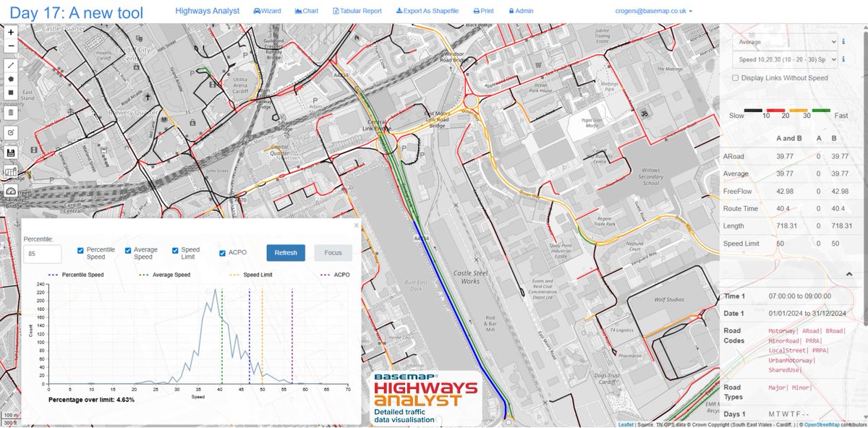Click the 'A and B' column header
This screenshot has width=868, height=428.
click(x=788, y=138)
